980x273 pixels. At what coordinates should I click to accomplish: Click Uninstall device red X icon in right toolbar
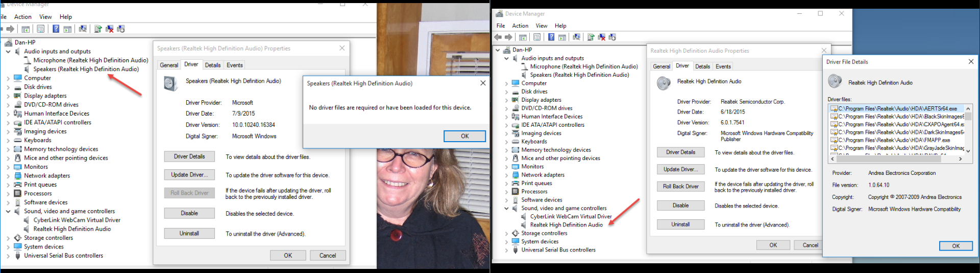602,37
